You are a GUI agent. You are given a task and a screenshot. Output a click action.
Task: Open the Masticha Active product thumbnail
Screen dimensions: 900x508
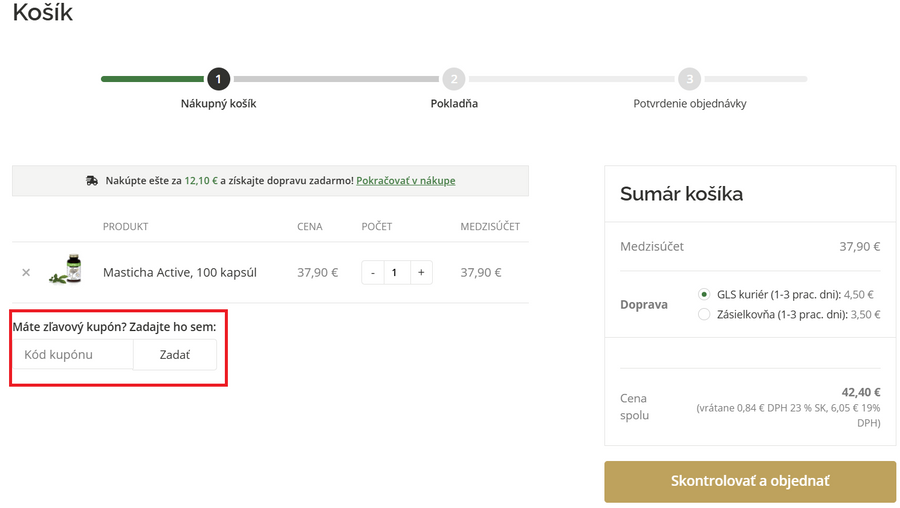click(66, 271)
